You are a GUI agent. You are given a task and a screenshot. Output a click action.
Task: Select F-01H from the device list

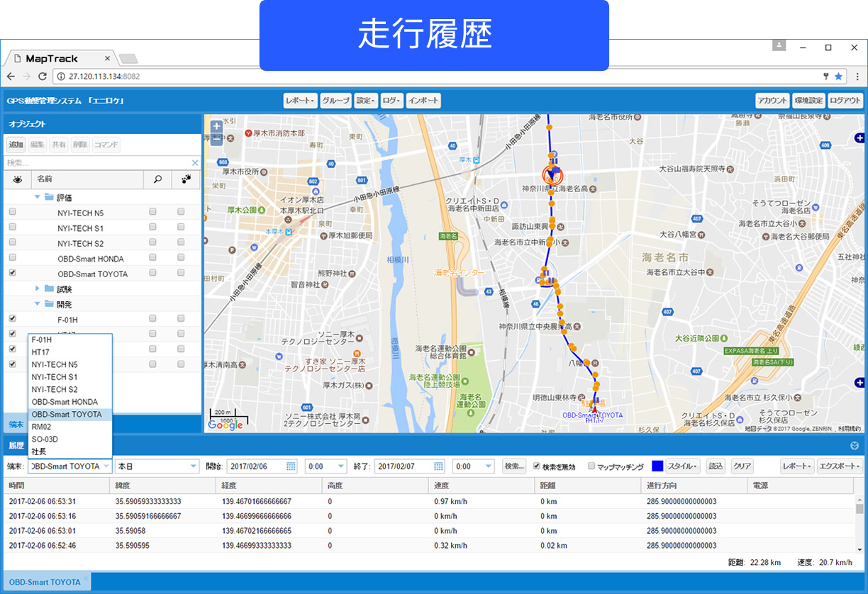point(70,340)
